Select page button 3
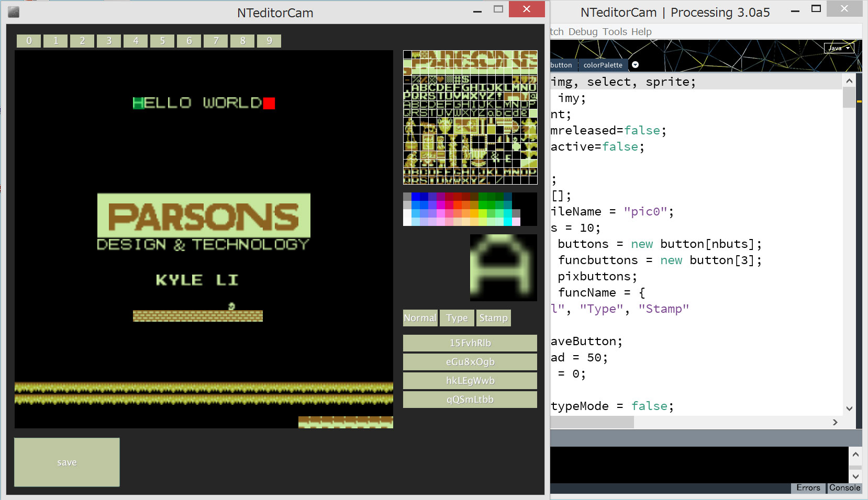The image size is (868, 500). [109, 41]
